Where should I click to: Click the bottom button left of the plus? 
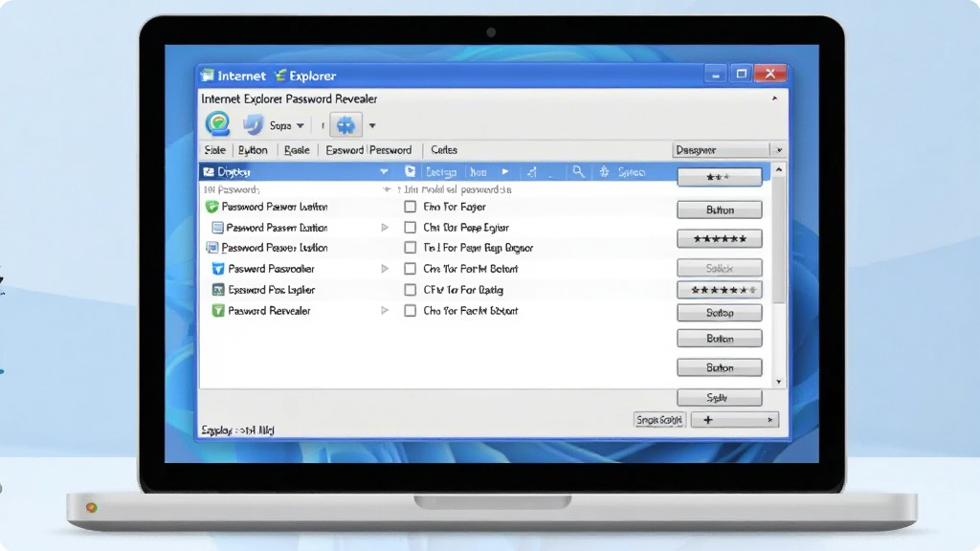(x=659, y=420)
